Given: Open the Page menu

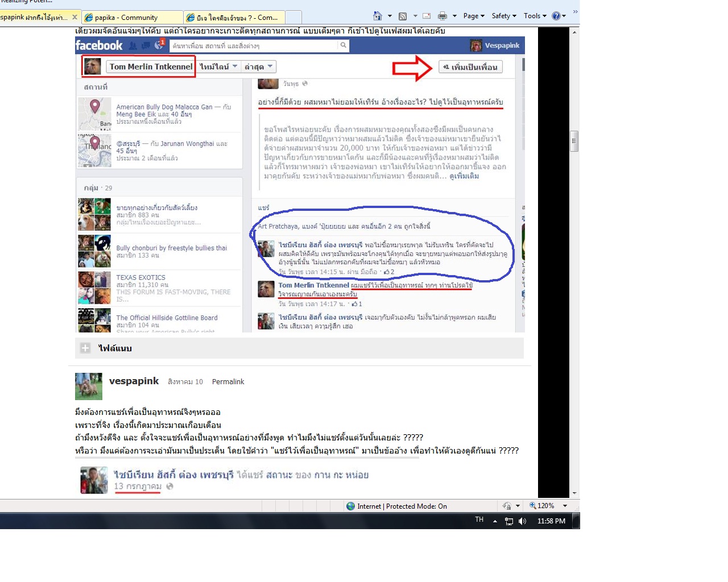Looking at the screenshot, I should tap(474, 16).
